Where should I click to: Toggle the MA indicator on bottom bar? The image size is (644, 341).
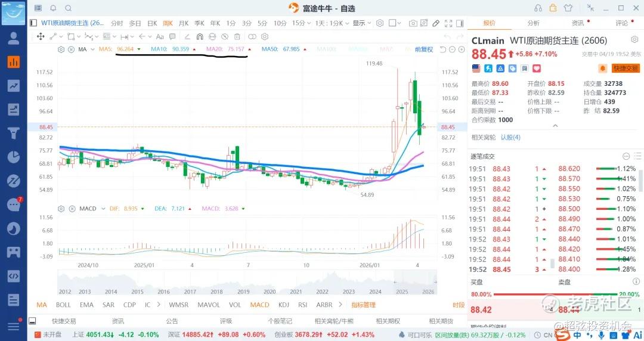click(x=42, y=305)
